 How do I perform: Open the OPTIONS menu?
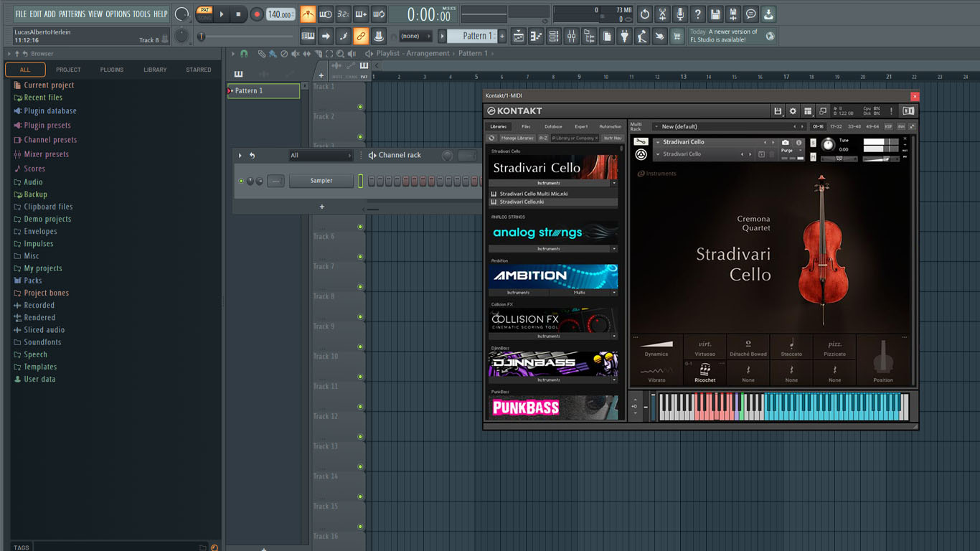pyautogui.click(x=118, y=14)
